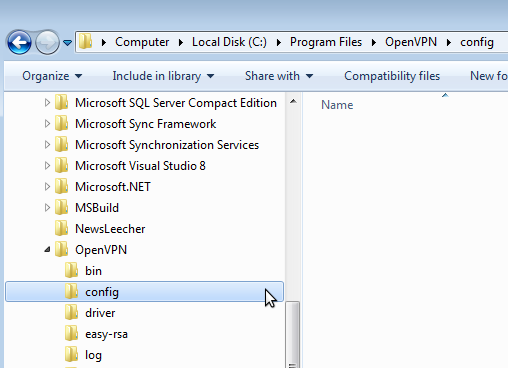
Task: Open the recent locations dropdown arrow
Action: [68, 43]
